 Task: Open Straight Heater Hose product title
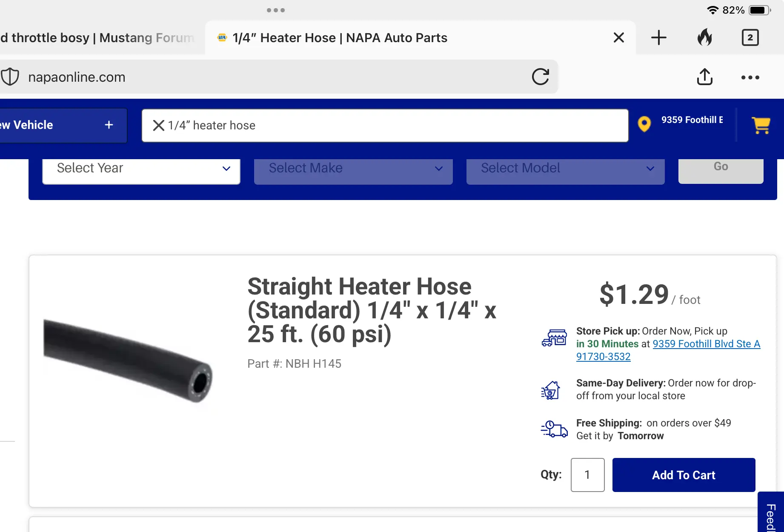pyautogui.click(x=372, y=310)
